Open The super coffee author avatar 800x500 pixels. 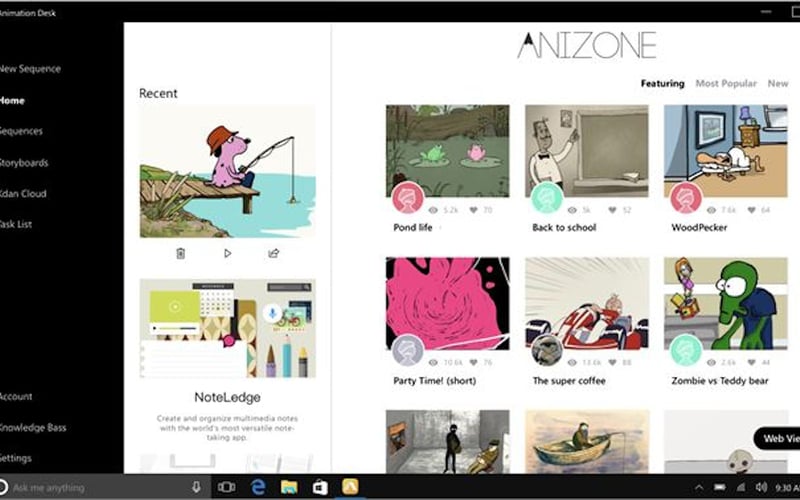click(547, 351)
